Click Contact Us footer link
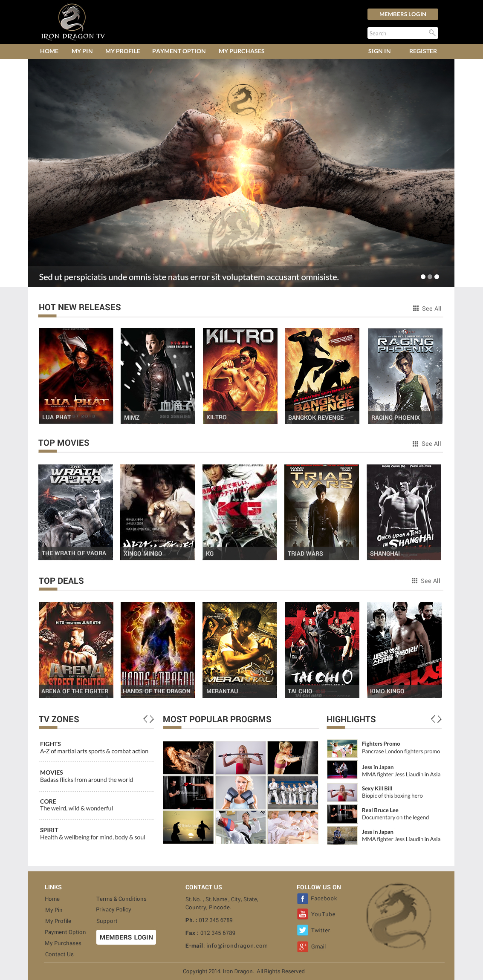The image size is (483, 980). (59, 954)
